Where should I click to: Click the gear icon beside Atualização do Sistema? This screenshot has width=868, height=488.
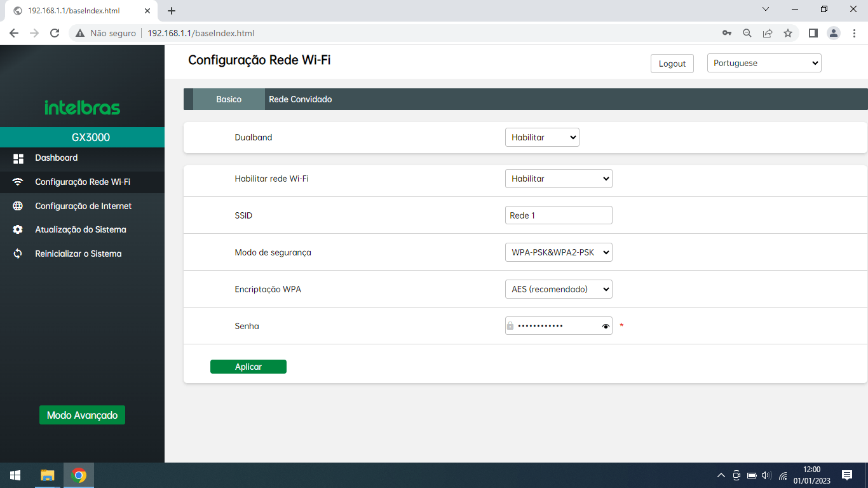pyautogui.click(x=18, y=229)
